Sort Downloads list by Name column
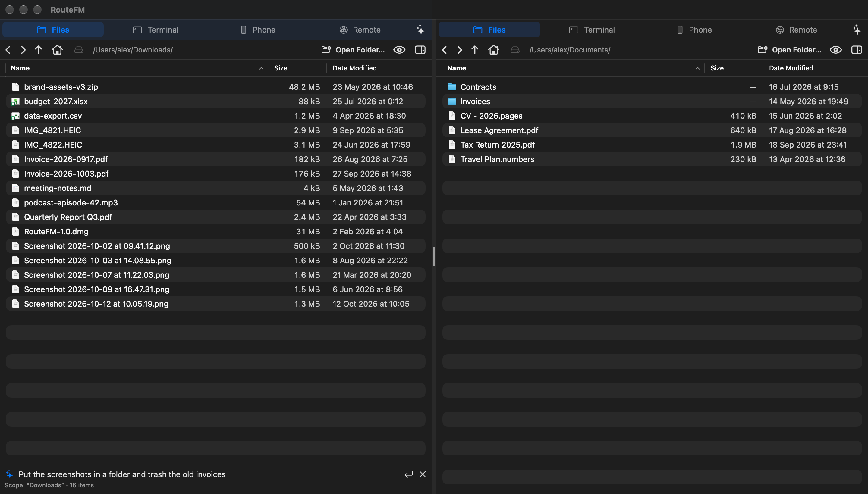 coord(137,68)
